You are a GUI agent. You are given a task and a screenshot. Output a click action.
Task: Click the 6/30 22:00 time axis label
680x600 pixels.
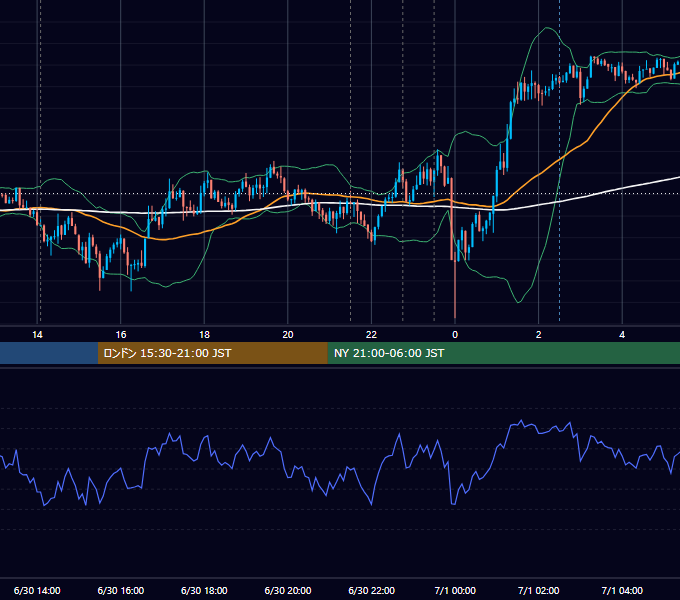(371, 590)
